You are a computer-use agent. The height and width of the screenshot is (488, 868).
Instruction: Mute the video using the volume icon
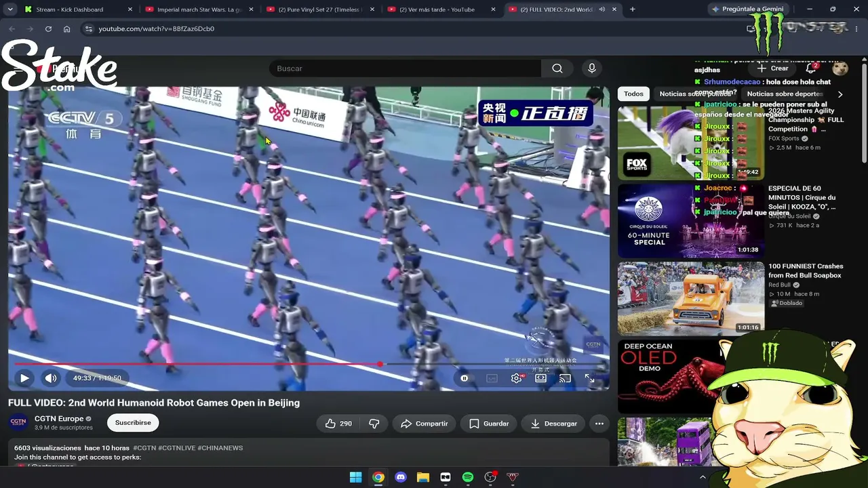51,378
